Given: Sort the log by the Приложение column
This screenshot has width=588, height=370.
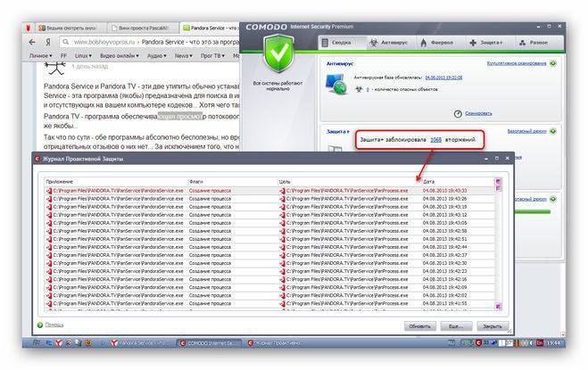Looking at the screenshot, I should click(x=115, y=182).
